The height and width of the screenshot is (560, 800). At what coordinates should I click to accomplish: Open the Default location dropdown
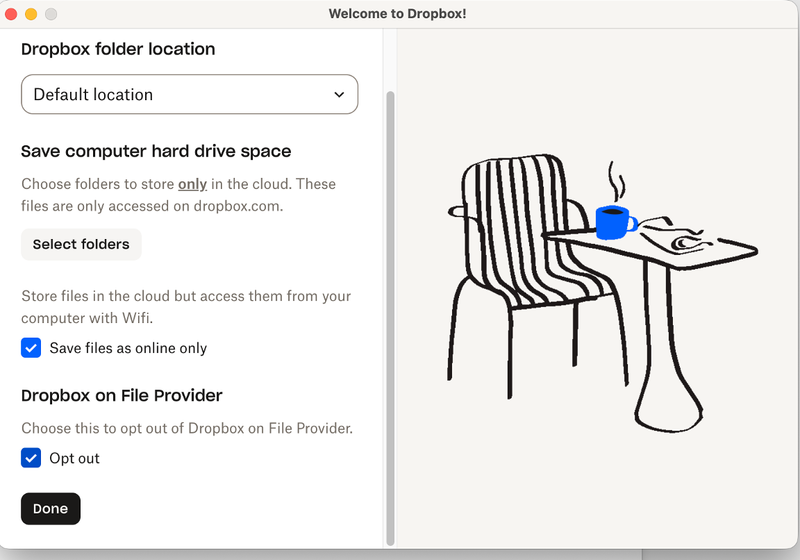coord(189,94)
